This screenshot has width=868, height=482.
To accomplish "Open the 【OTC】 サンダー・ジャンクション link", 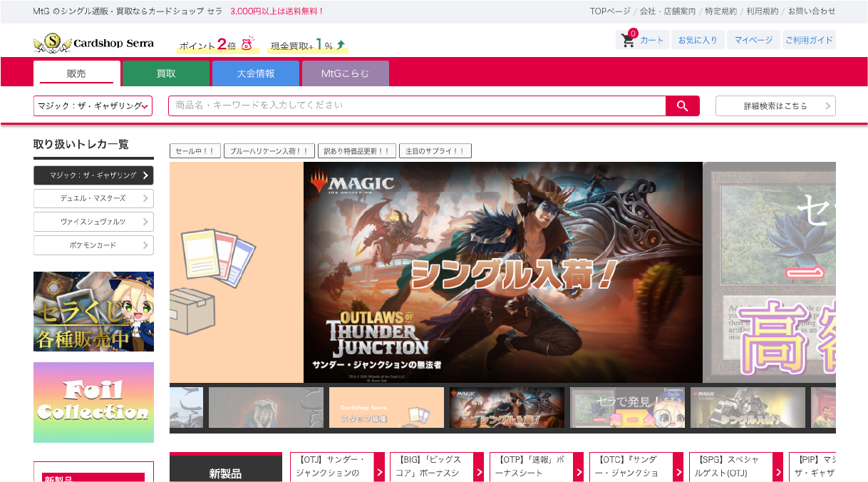I will click(x=636, y=466).
